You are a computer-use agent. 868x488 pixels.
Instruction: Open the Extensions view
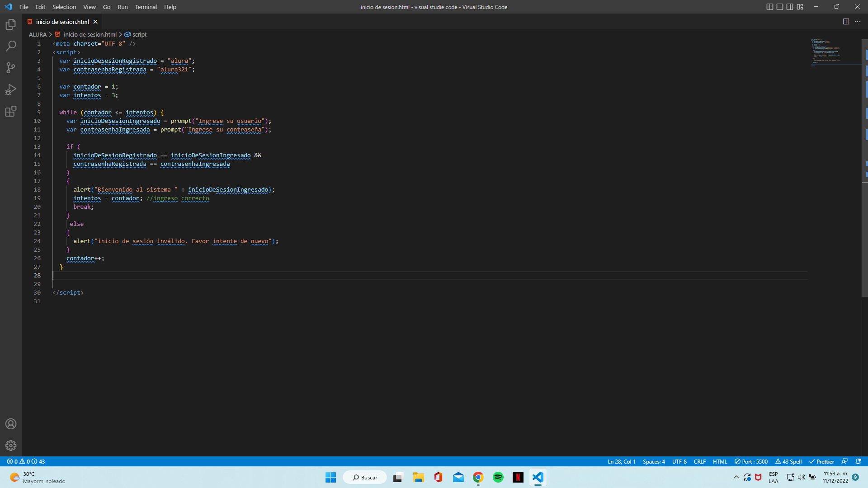click(x=11, y=111)
